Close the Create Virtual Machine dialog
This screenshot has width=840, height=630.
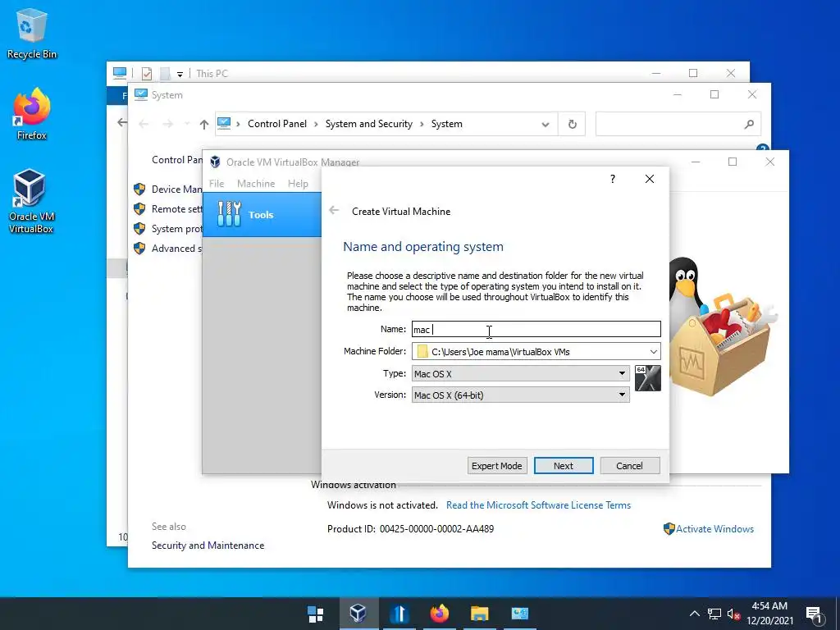(x=650, y=179)
